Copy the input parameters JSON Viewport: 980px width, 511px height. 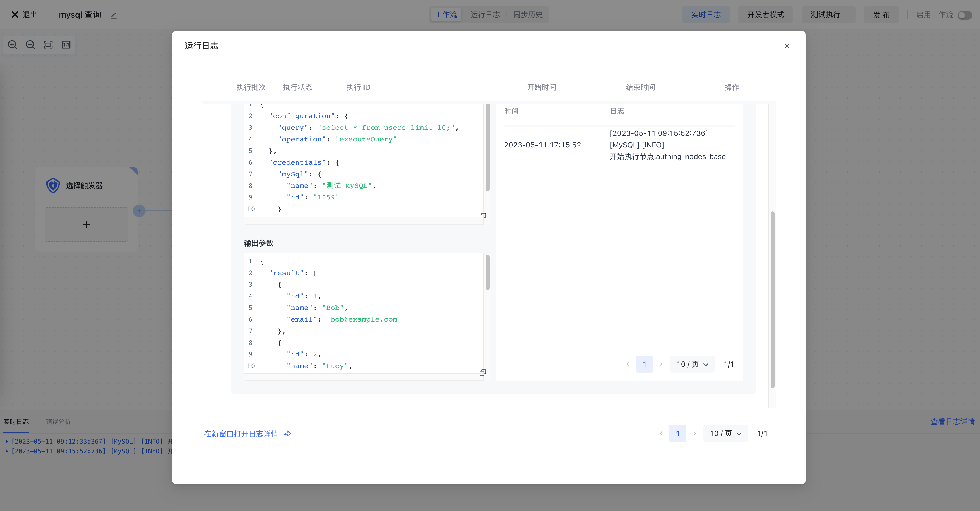coord(482,216)
